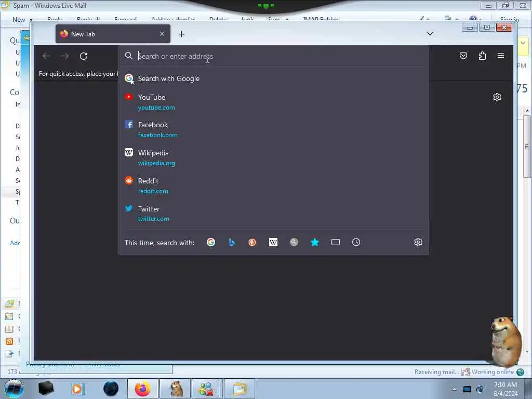Search this time with Google icon
This screenshot has height=399, width=532.
click(211, 242)
